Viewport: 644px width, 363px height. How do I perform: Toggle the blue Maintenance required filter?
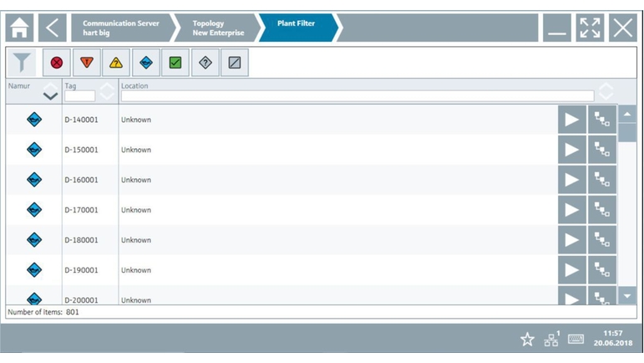[x=146, y=63]
